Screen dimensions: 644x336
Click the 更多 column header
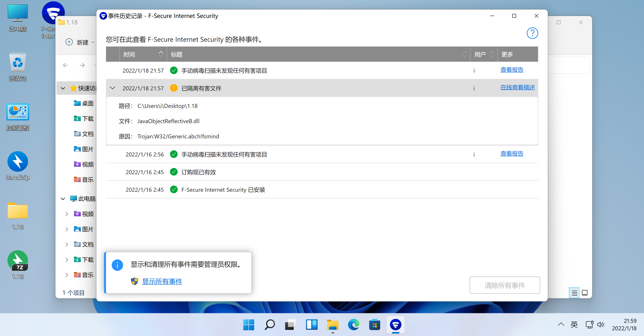(x=517, y=54)
